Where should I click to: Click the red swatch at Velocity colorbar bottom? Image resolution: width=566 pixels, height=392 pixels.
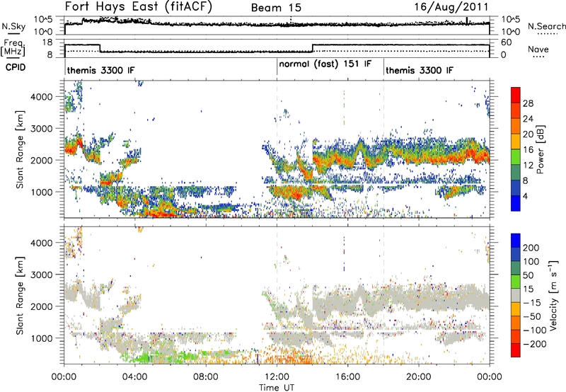coord(516,350)
